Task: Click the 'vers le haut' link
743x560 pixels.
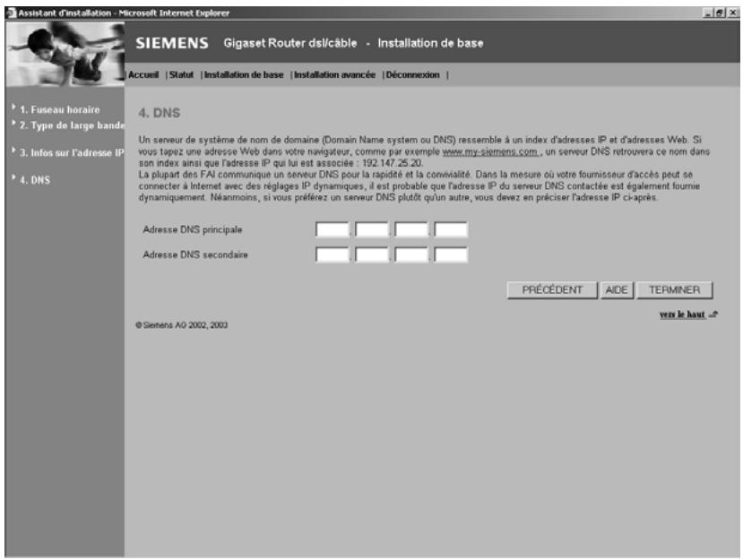Action: (x=682, y=314)
